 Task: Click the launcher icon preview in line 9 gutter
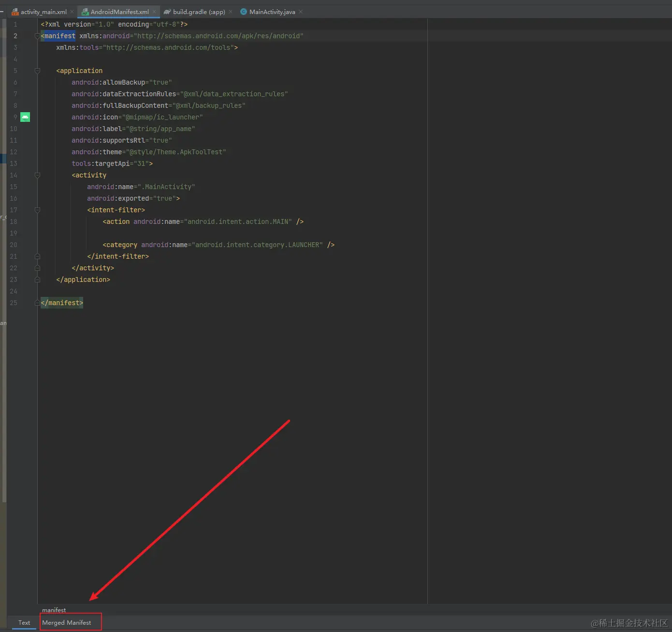click(25, 117)
